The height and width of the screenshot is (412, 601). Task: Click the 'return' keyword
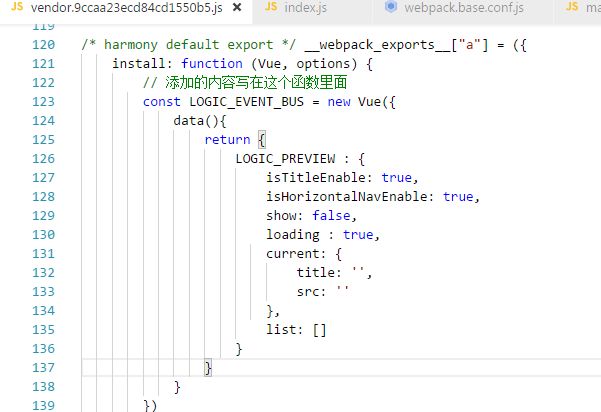point(227,140)
